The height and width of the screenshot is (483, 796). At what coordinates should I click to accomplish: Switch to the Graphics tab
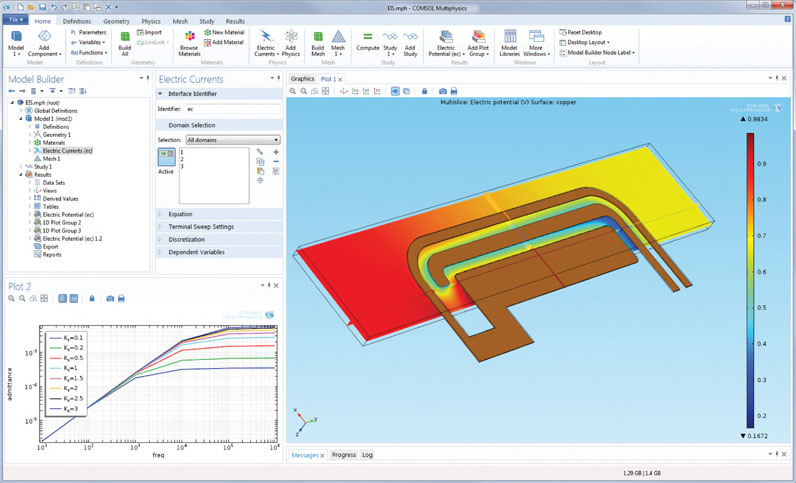pos(303,79)
